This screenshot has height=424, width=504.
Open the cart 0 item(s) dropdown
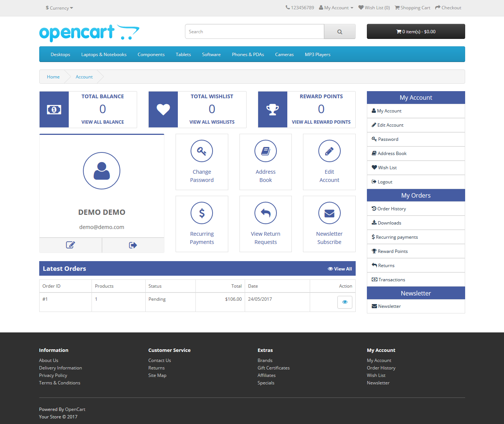[x=415, y=32]
